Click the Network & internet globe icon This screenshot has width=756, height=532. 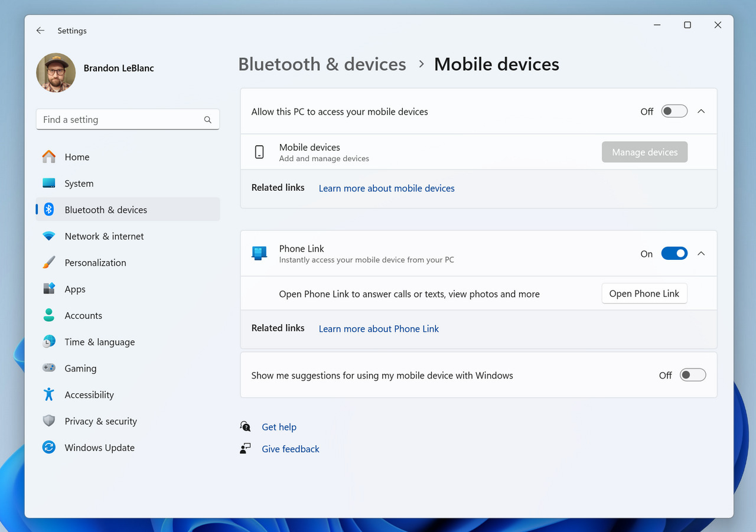click(48, 236)
